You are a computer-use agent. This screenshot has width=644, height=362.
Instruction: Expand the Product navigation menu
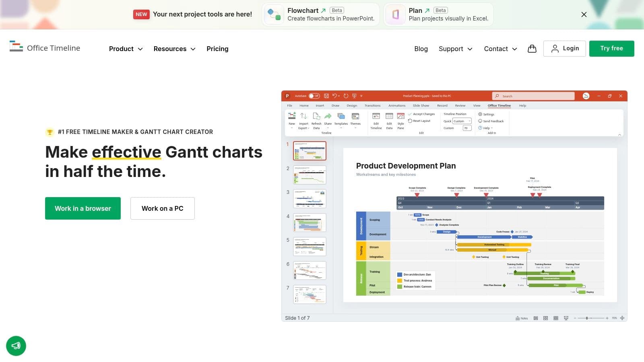click(125, 49)
